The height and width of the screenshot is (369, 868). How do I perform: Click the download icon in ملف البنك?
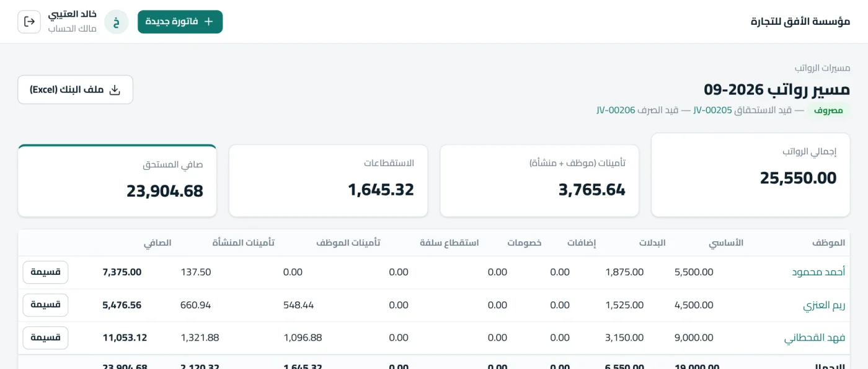(x=115, y=90)
